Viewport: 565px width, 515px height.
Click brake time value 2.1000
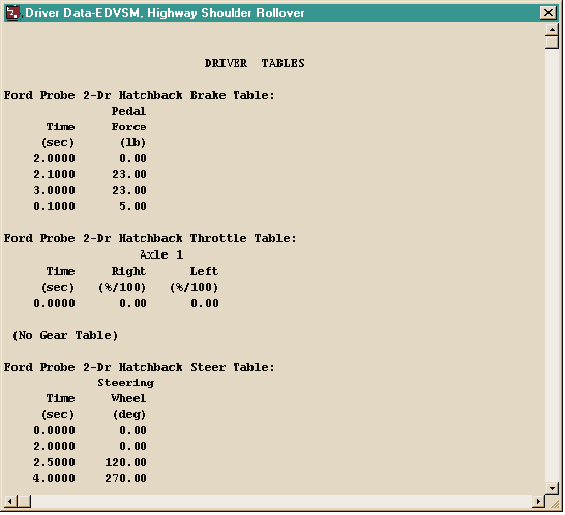[54, 174]
